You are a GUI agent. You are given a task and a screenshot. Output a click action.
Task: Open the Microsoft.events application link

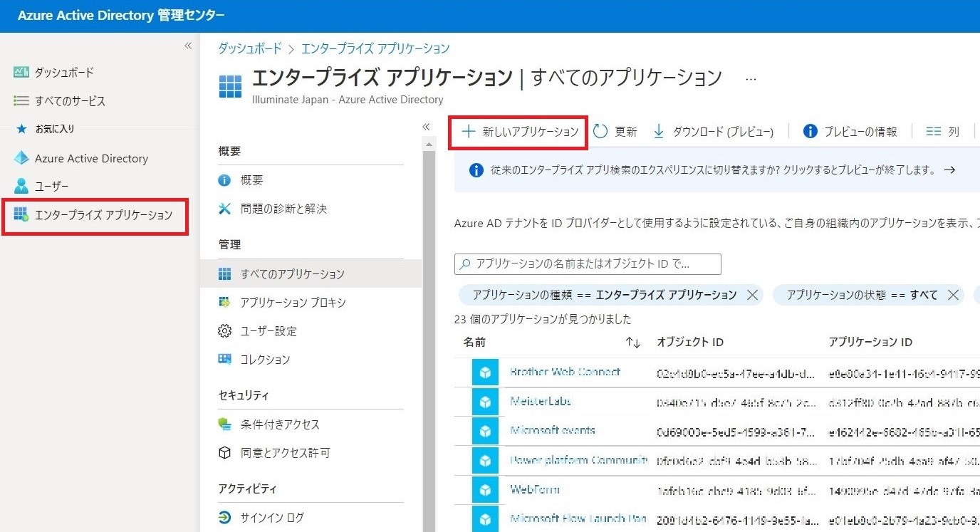(x=553, y=430)
